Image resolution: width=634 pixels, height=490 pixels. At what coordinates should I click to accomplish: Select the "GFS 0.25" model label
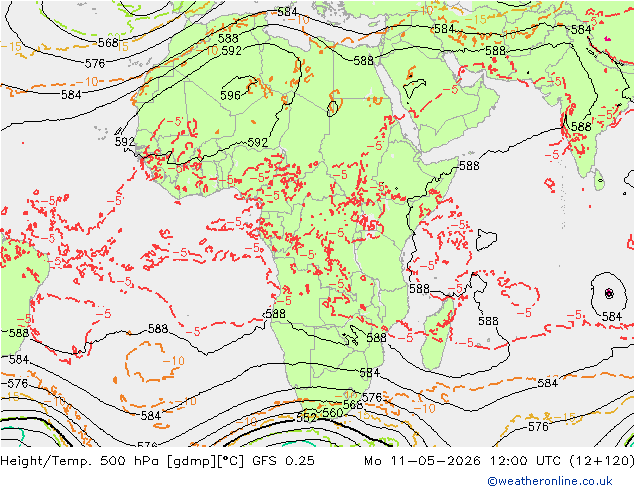pyautogui.click(x=283, y=461)
